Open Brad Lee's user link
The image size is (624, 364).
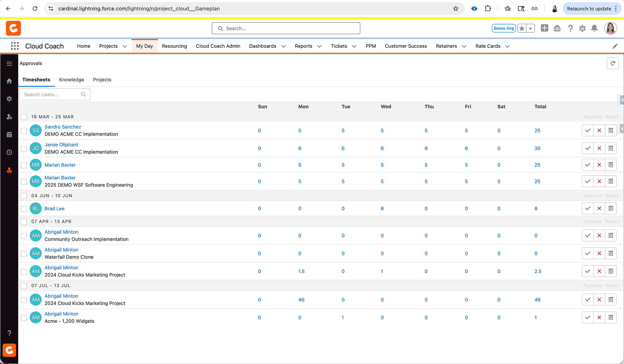point(55,208)
